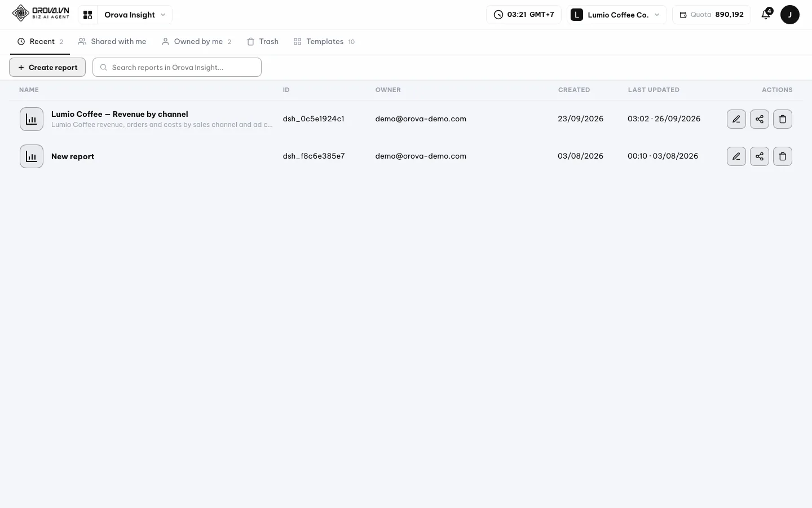The height and width of the screenshot is (508, 812).
Task: Click the Orova.vn logo
Action: [x=41, y=13]
